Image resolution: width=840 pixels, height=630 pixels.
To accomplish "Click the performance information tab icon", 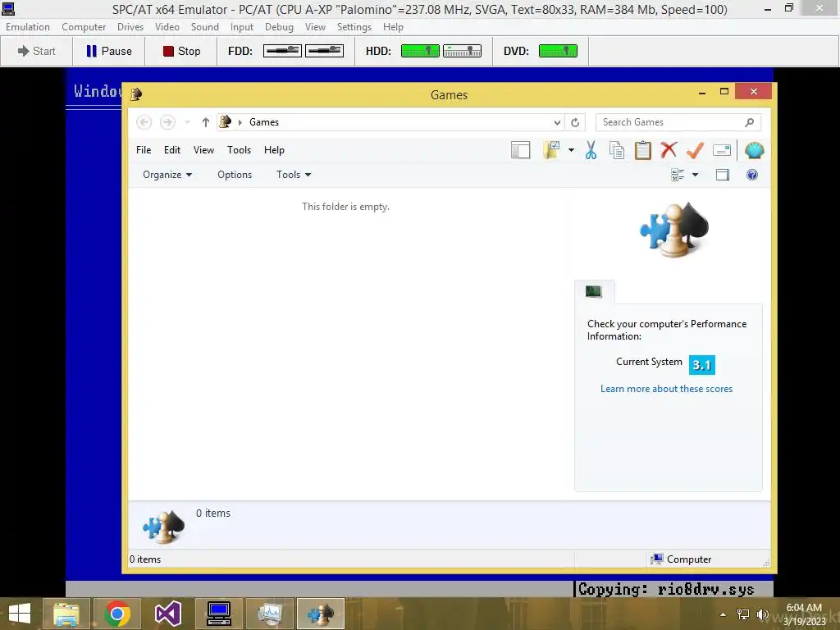I will click(x=594, y=291).
